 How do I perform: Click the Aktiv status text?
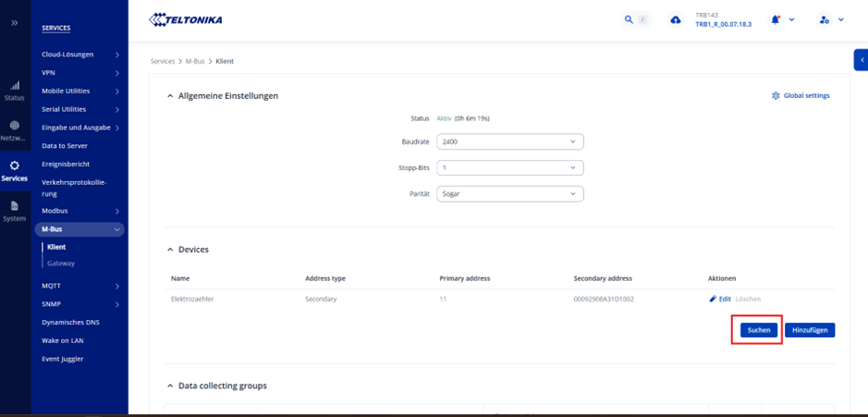(444, 118)
